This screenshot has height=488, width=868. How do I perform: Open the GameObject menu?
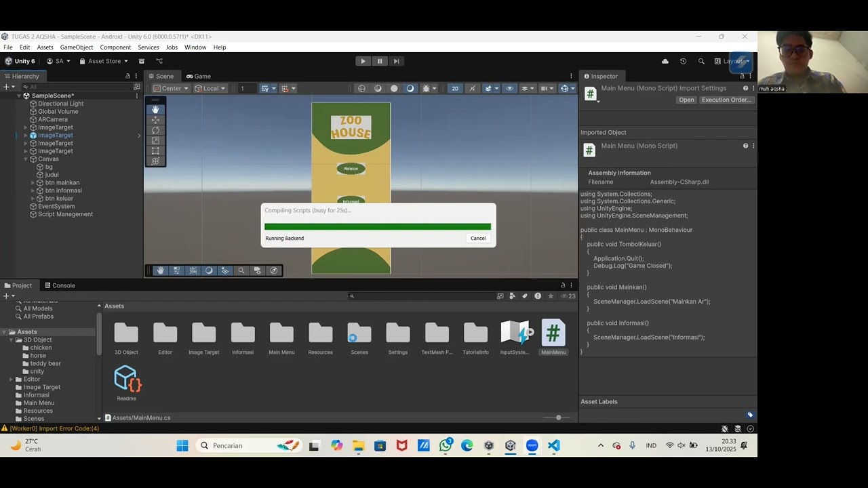coord(77,47)
